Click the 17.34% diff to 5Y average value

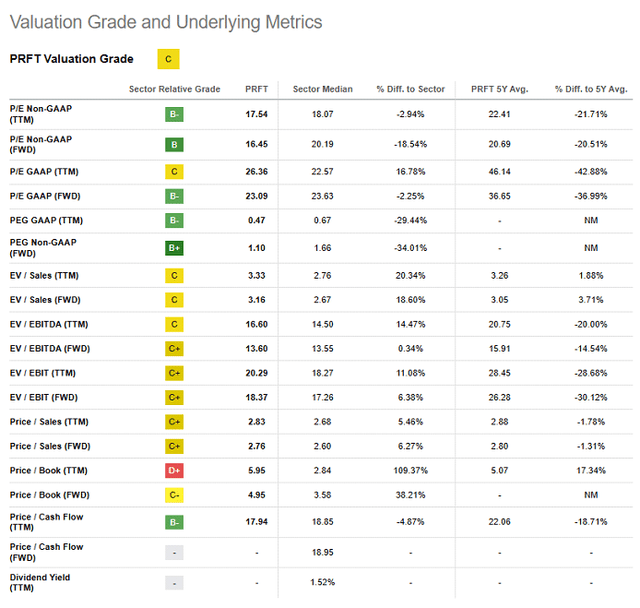(x=591, y=470)
